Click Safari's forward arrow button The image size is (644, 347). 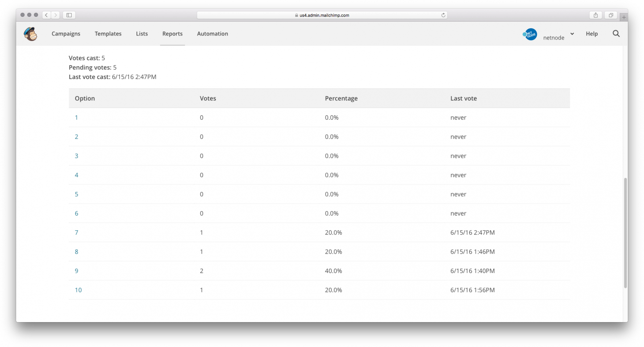click(x=56, y=15)
